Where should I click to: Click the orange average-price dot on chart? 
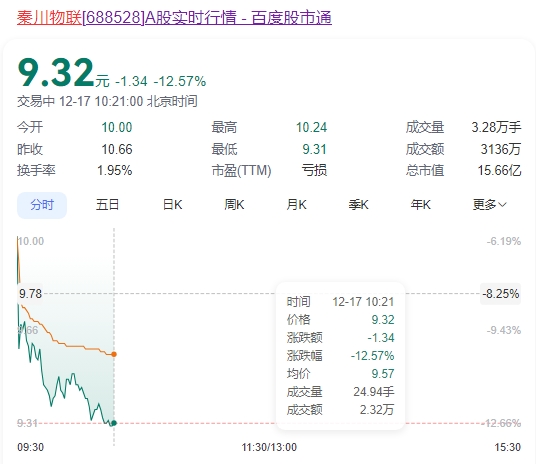point(114,354)
